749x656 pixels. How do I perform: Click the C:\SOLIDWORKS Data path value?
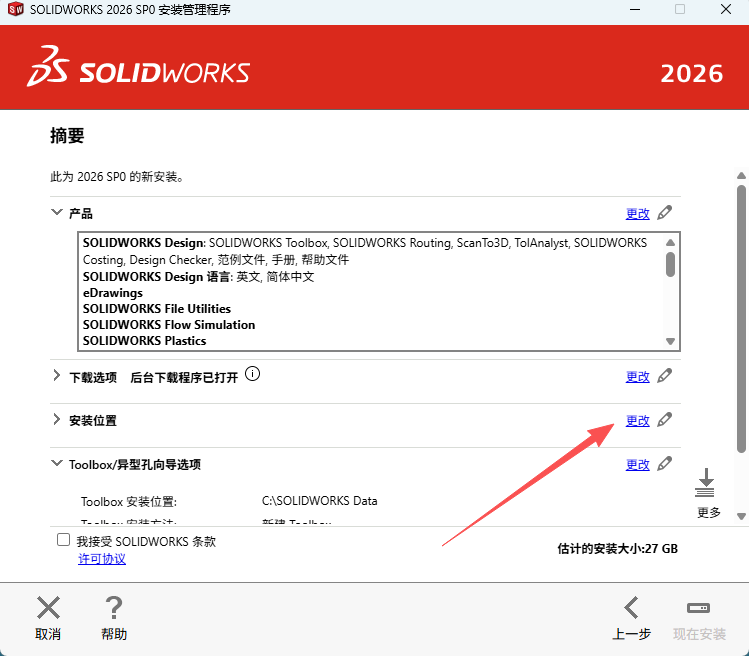(320, 501)
